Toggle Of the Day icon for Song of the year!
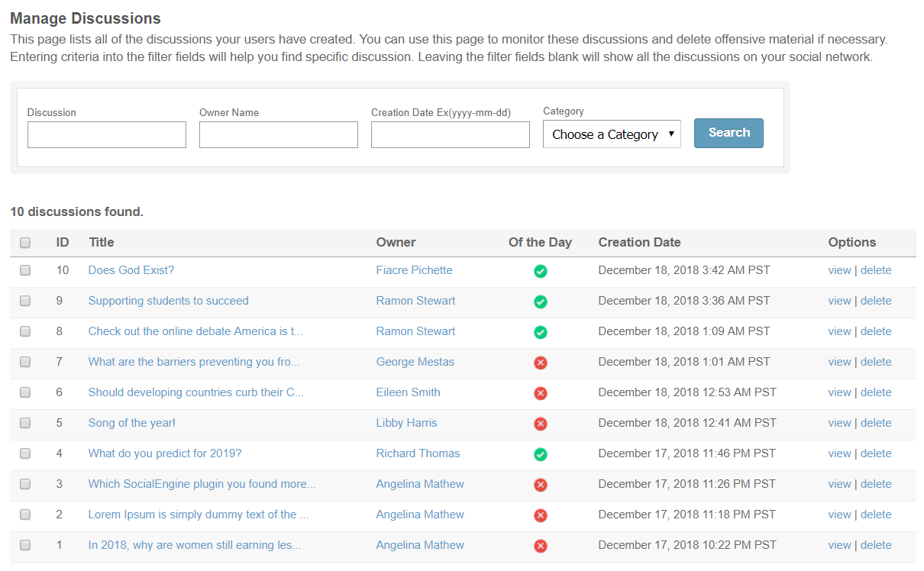 tap(540, 424)
